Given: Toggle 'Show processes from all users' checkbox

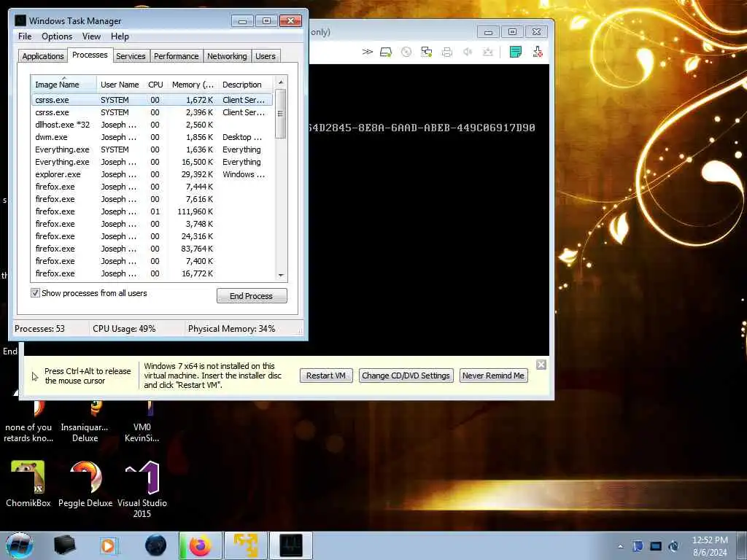Looking at the screenshot, I should pyautogui.click(x=35, y=293).
